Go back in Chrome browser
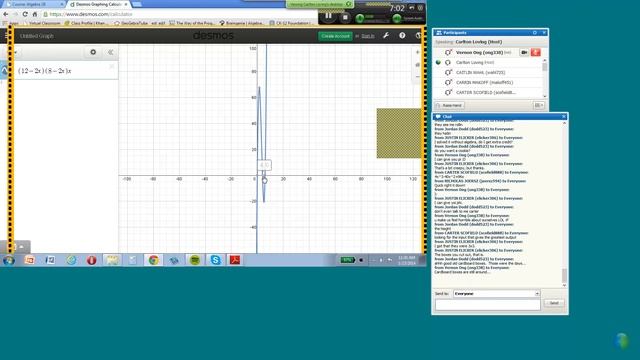640x360 pixels. [6, 14]
